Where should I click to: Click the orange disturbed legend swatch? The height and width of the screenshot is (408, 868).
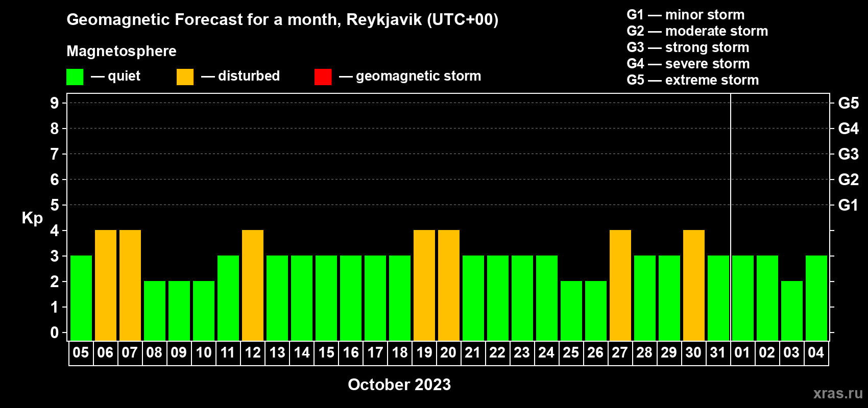tap(185, 77)
